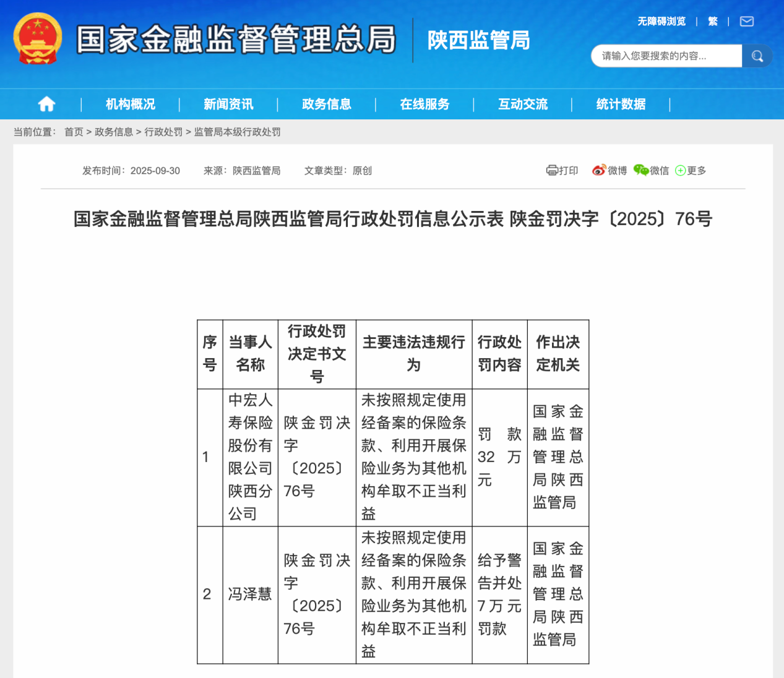Enable 无障碍浏览 accessibility mode

(660, 21)
